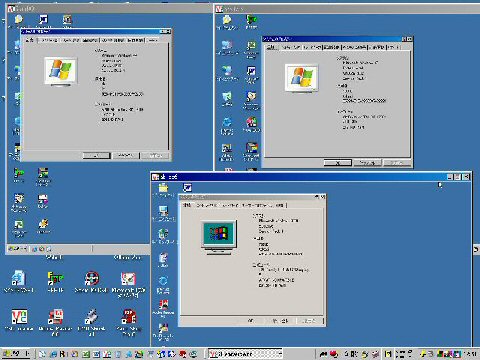Open the yellow folder icon in bottom VNC desktop
The height and width of the screenshot is (360, 480).
pyautogui.click(x=163, y=188)
